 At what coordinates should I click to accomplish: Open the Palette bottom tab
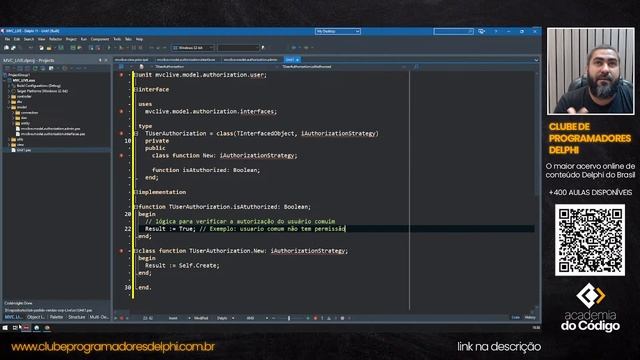tap(56, 317)
